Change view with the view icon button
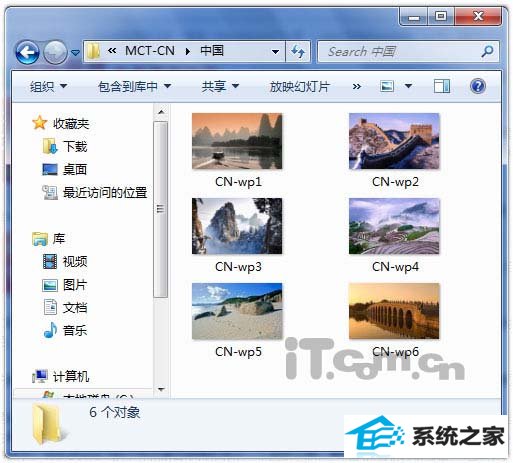 [387, 86]
